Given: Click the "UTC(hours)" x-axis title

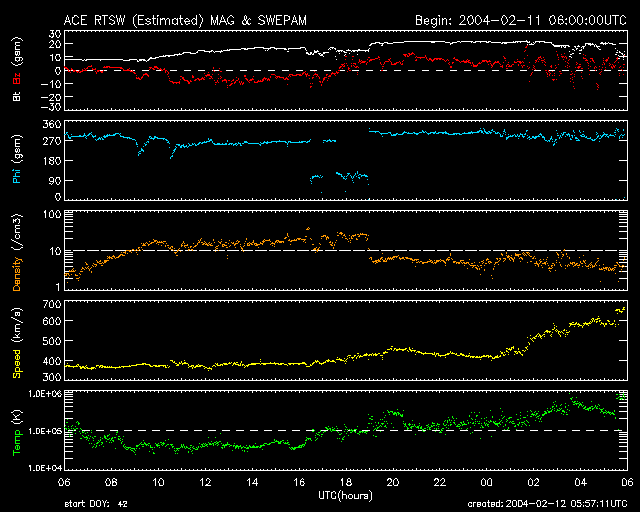Looking at the screenshot, I should coord(345,496).
